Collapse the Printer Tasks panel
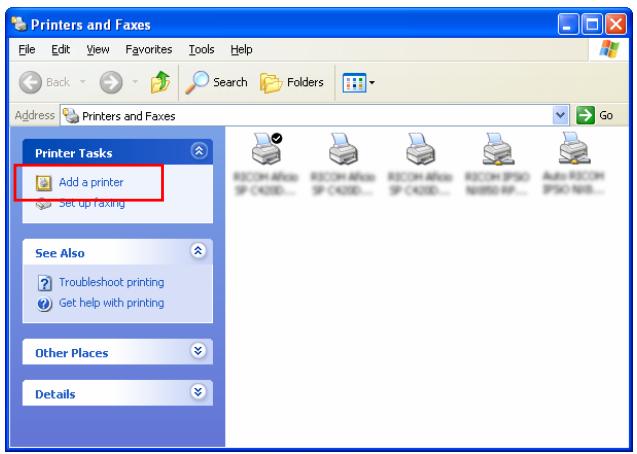Image resolution: width=637 pixels, height=454 pixels. 199,151
